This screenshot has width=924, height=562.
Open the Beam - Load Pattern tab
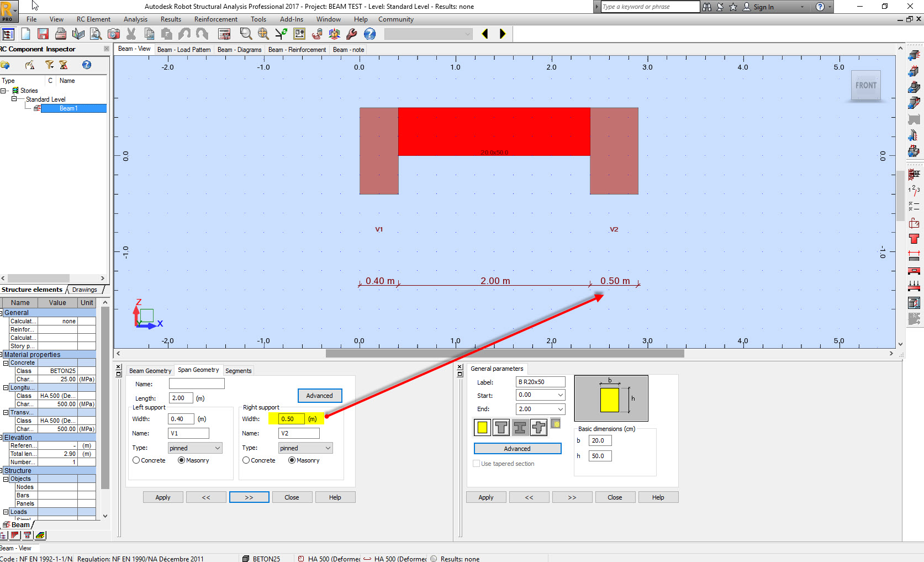point(184,50)
